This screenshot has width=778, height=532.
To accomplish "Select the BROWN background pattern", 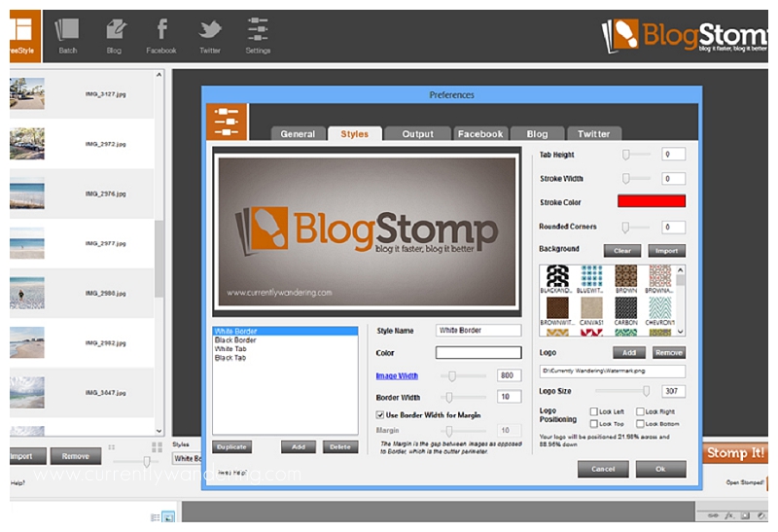I will click(x=625, y=279).
